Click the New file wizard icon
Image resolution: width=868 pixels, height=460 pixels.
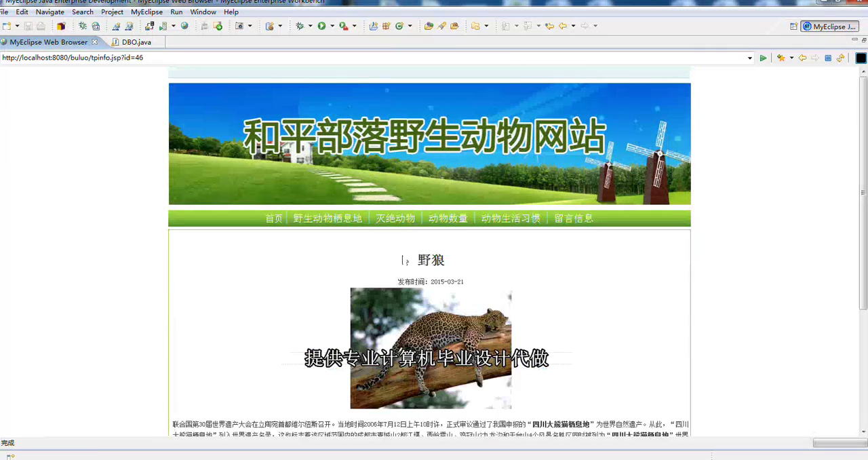click(7, 26)
